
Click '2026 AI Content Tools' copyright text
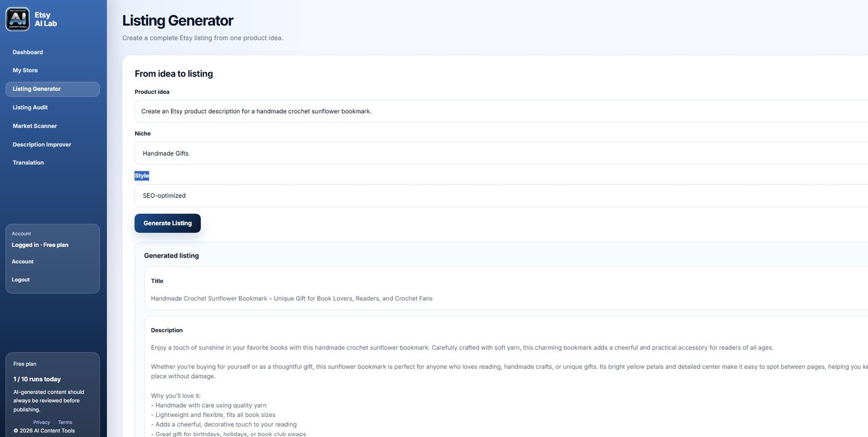(44, 431)
